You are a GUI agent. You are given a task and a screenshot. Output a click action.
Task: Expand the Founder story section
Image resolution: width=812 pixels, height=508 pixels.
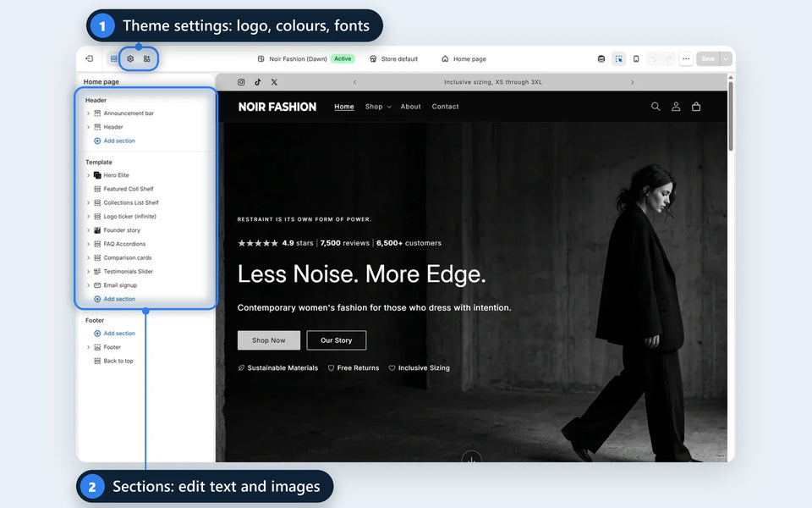coord(88,230)
